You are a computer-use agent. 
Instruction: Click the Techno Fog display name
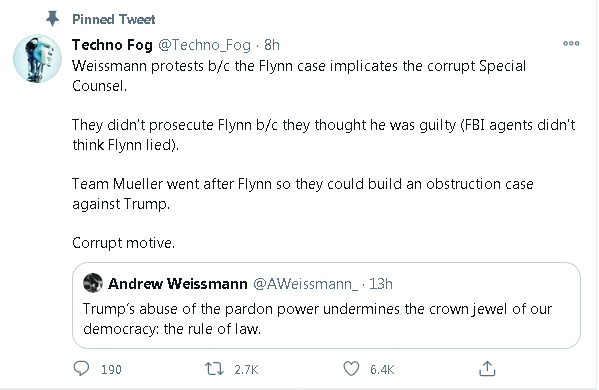(x=112, y=45)
